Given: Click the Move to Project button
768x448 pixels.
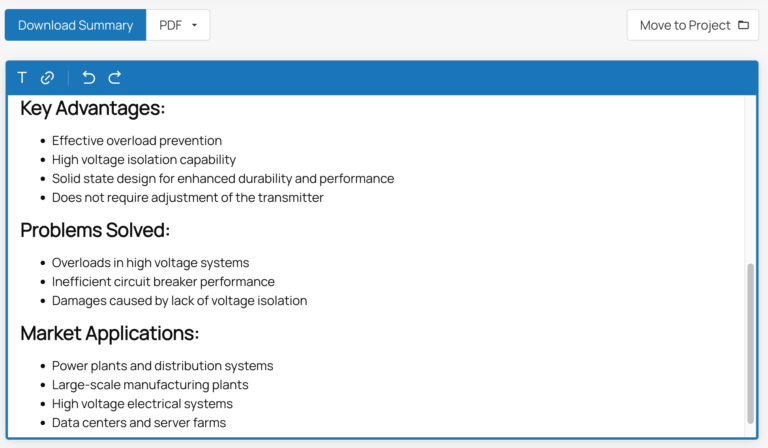Looking at the screenshot, I should pyautogui.click(x=693, y=25).
